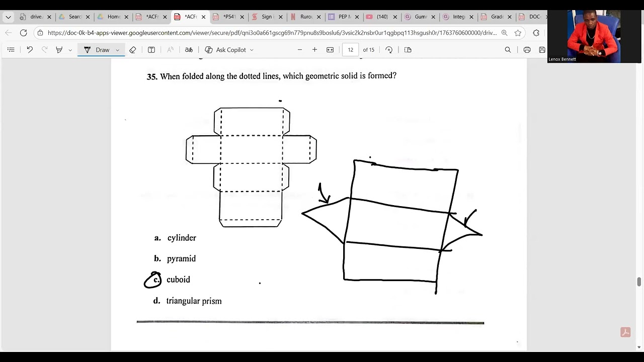Open the Draw tool ink options dropdown
The width and height of the screenshot is (644, 362).
click(x=117, y=50)
